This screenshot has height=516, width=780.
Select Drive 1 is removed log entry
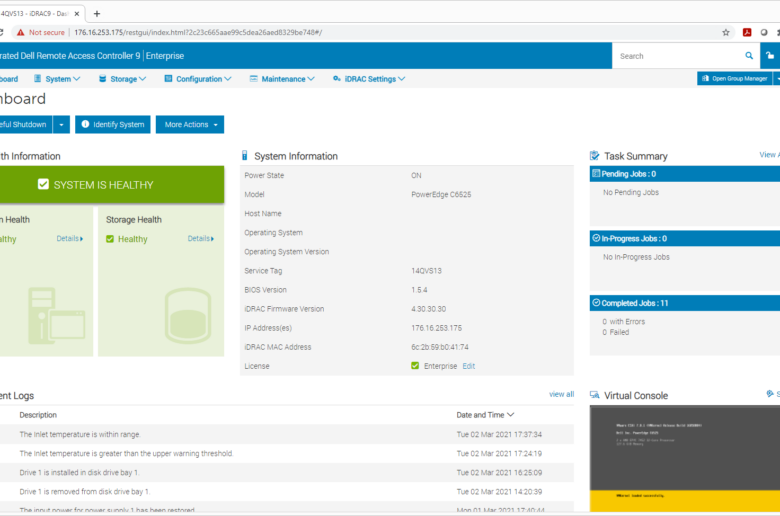coord(287,491)
